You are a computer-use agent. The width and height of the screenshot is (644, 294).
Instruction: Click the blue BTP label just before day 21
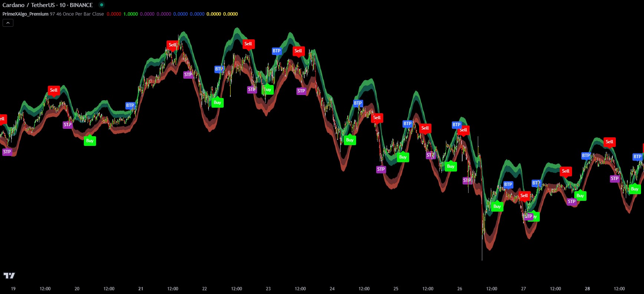click(x=130, y=105)
